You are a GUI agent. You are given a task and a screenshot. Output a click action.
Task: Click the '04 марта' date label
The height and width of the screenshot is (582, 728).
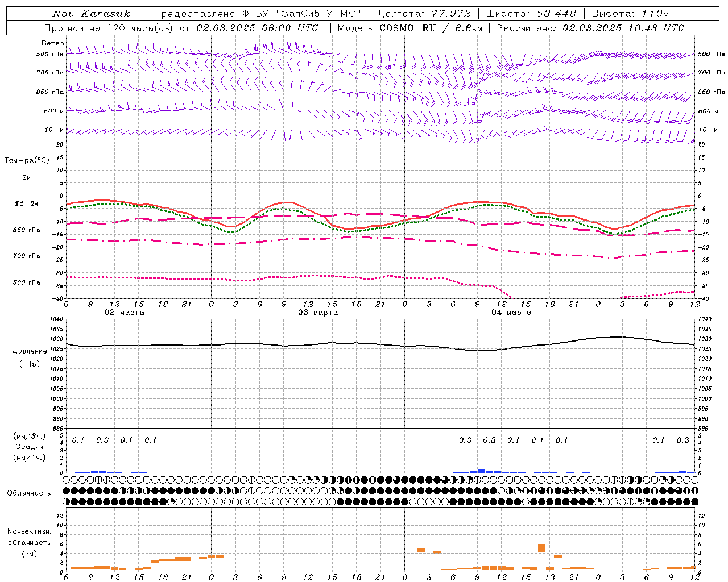pos(511,313)
